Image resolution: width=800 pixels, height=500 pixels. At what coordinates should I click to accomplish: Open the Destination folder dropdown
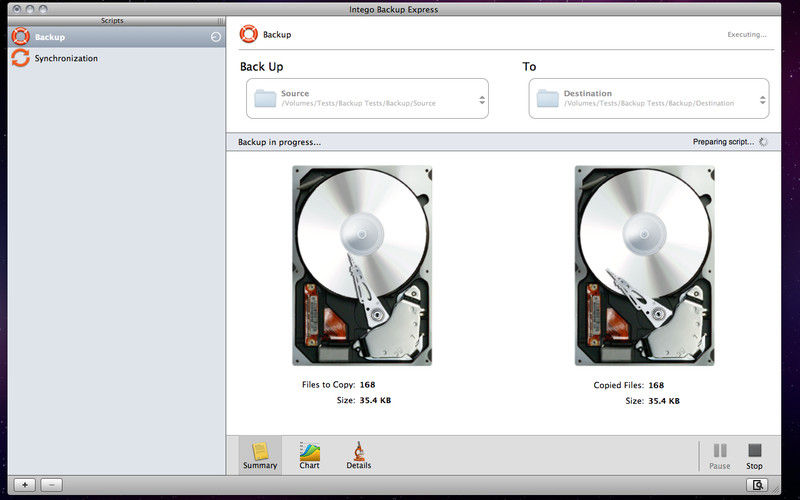pyautogui.click(x=649, y=98)
